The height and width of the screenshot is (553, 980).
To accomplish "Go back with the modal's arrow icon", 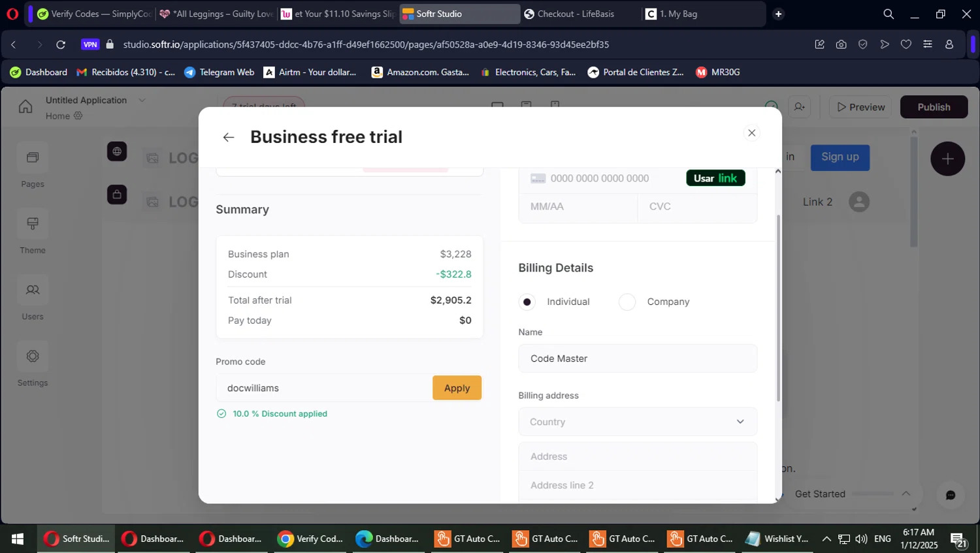I will coord(229,137).
